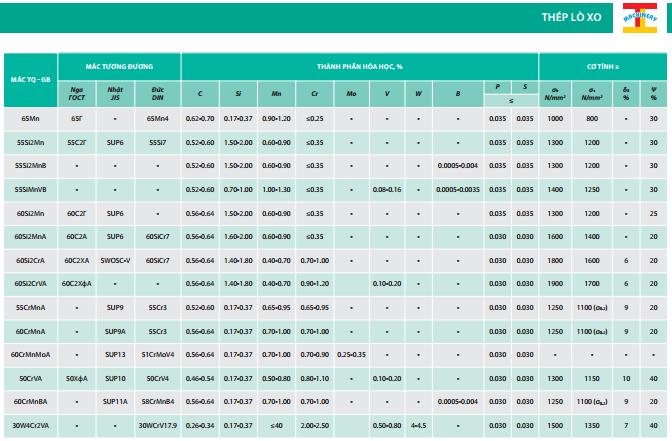Select the 55C2Г ГОСТ cell
The height and width of the screenshot is (441, 672).
(77, 143)
